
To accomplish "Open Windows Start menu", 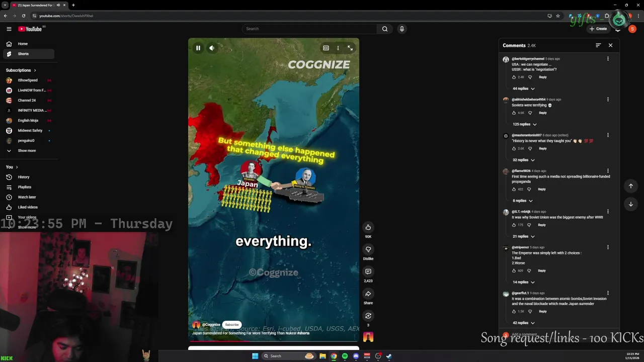I will point(255,356).
